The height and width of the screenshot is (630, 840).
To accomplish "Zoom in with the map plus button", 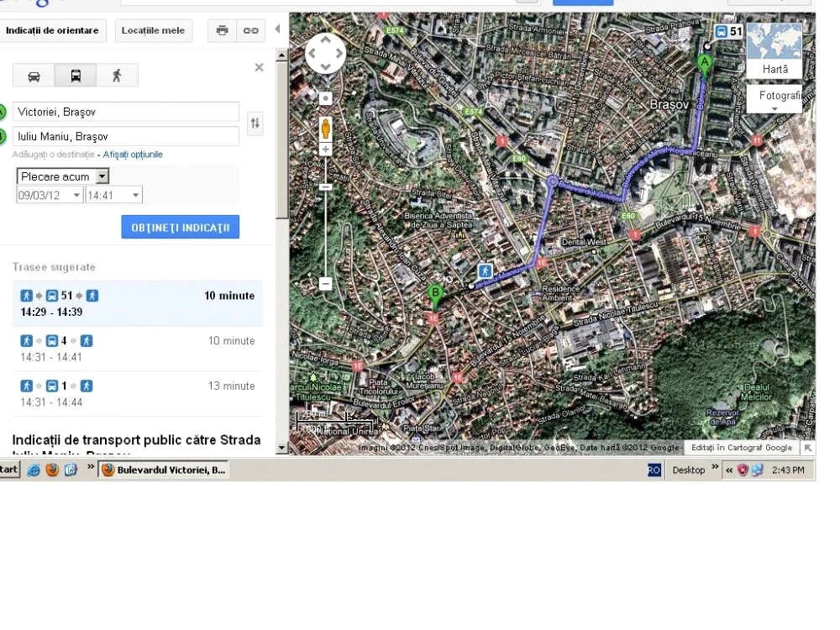I will coord(325,150).
